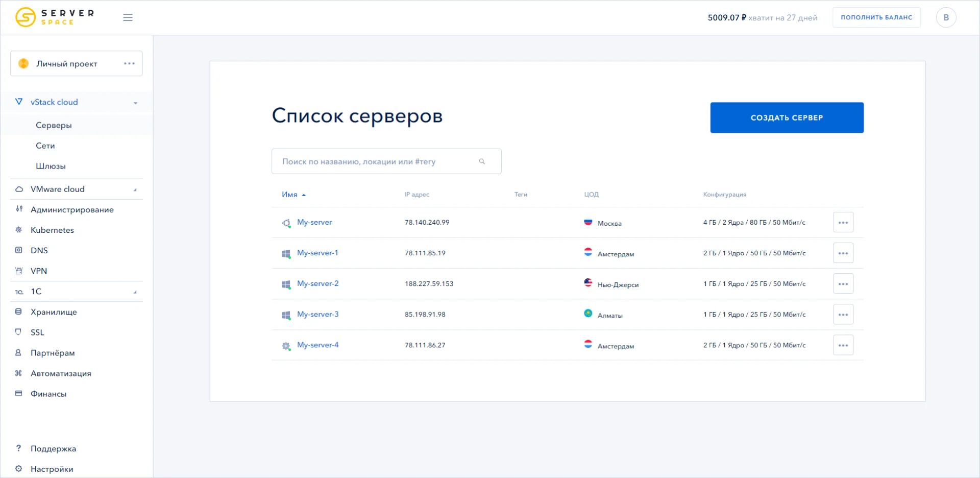Open the Личный проект selector
980x478 pixels.
77,63
